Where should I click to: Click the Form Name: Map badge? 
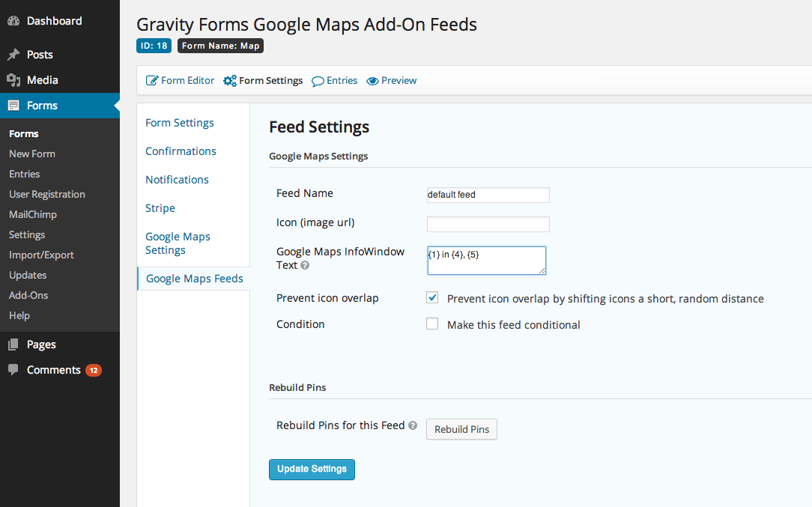[x=221, y=46]
